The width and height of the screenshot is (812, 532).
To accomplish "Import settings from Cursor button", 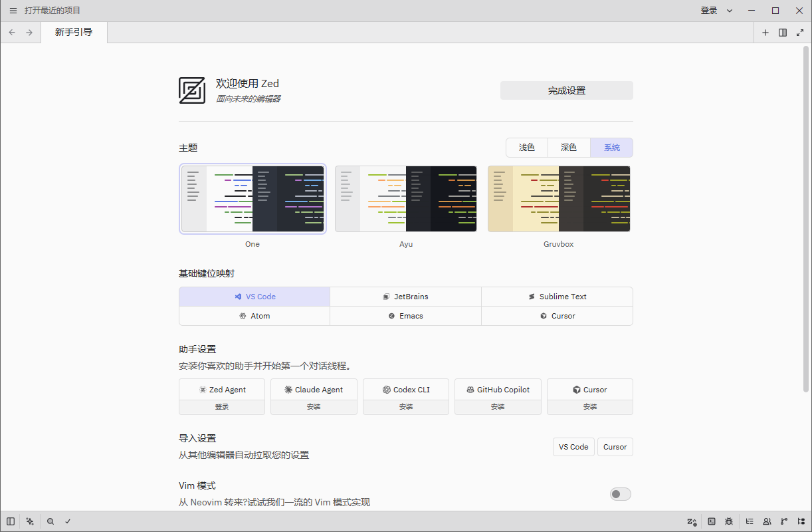I will click(615, 447).
